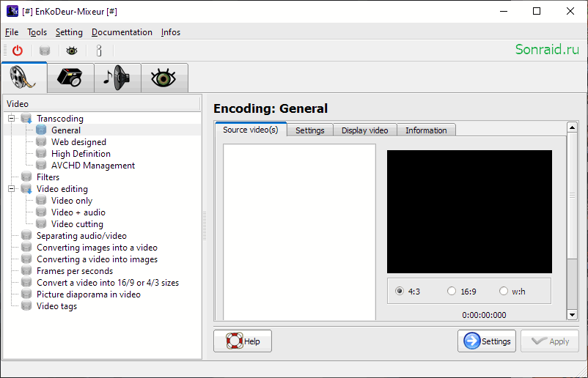Screen dimensions: 588x378
Task: Click the Settings button with arrow
Action: click(487, 341)
